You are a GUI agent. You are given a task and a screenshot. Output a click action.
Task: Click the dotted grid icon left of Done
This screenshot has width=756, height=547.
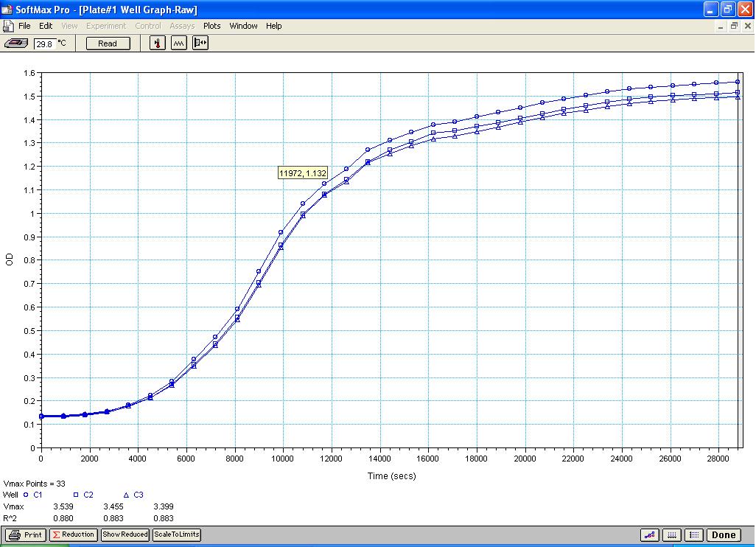click(x=693, y=535)
